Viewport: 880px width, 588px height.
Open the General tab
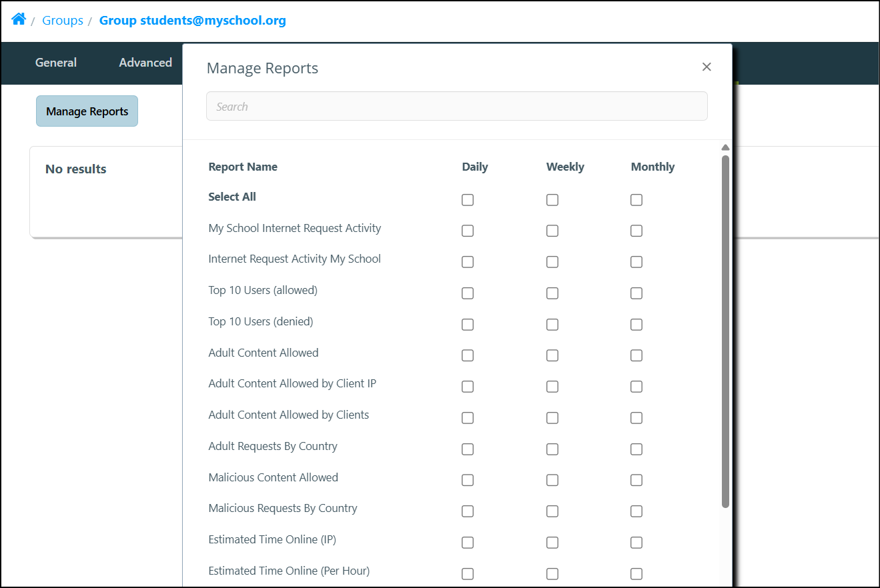tap(56, 63)
